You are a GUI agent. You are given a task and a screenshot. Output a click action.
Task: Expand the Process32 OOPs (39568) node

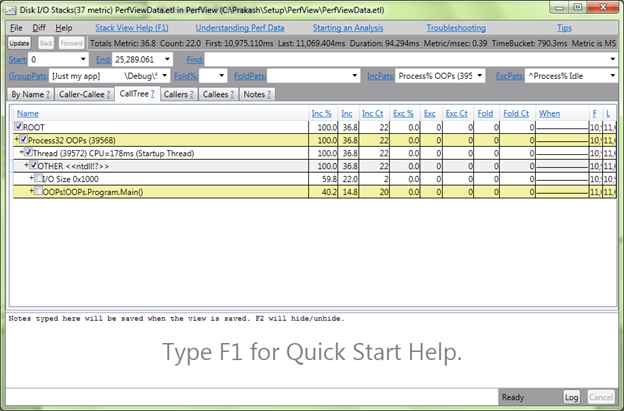[x=17, y=139]
